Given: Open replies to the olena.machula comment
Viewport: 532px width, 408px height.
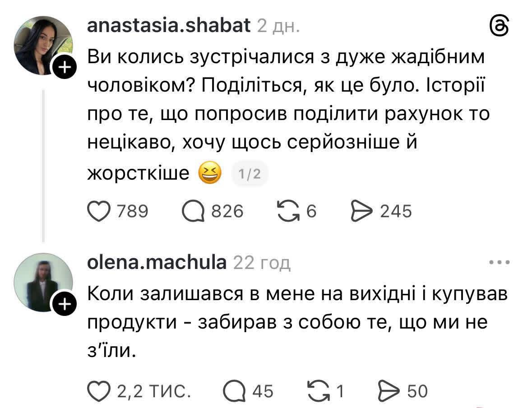Looking at the screenshot, I should click(x=234, y=391).
